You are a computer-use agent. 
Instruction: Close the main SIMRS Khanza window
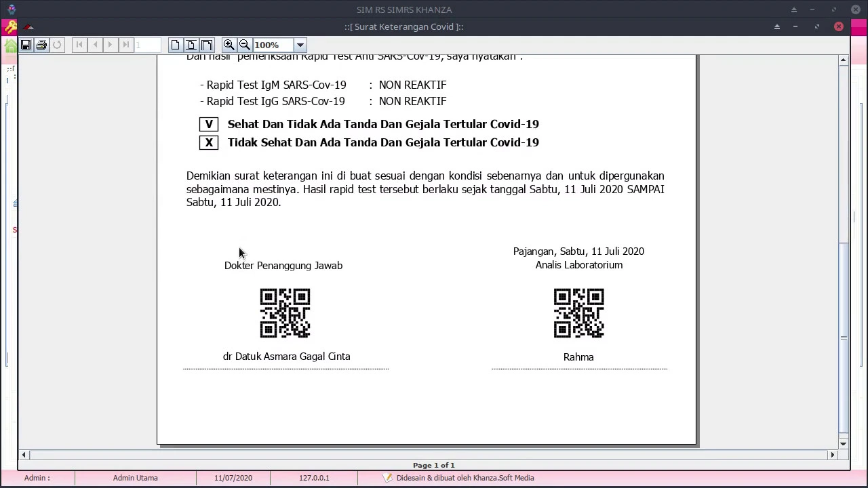[856, 9]
